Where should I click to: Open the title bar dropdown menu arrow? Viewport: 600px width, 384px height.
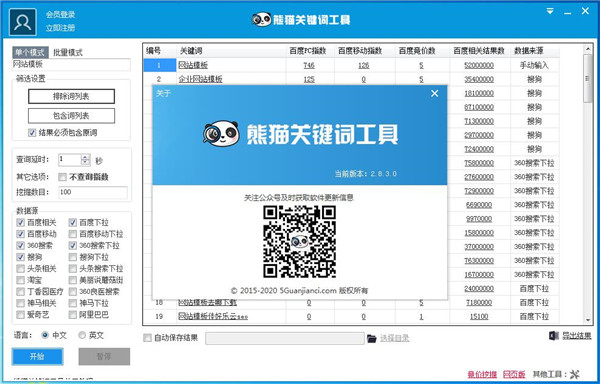[550, 11]
